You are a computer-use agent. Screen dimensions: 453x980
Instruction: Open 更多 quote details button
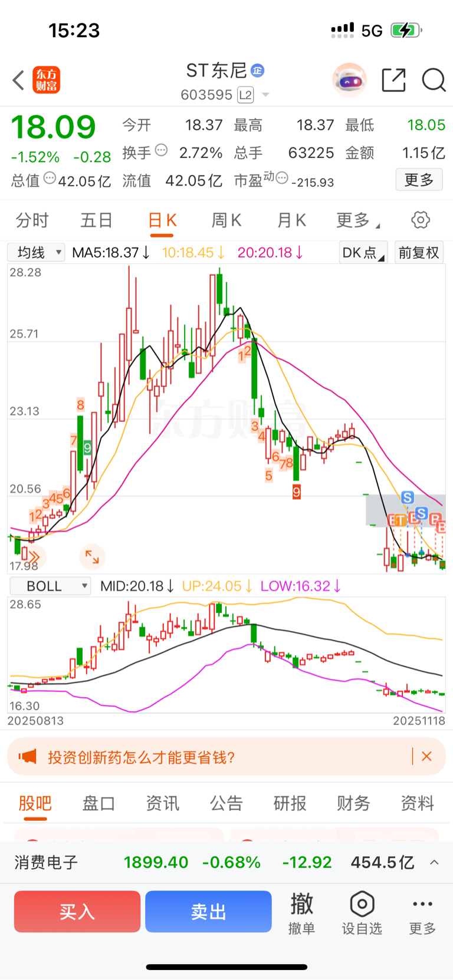coord(419,180)
